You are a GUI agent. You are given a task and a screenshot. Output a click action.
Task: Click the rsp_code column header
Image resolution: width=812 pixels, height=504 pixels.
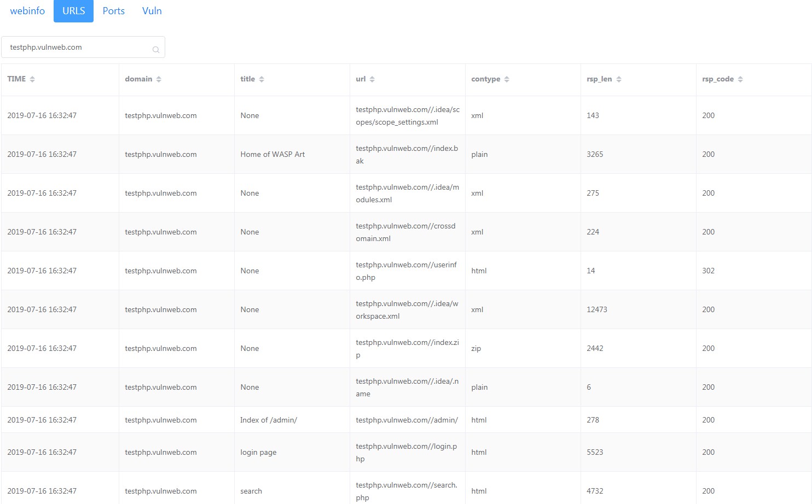point(754,79)
